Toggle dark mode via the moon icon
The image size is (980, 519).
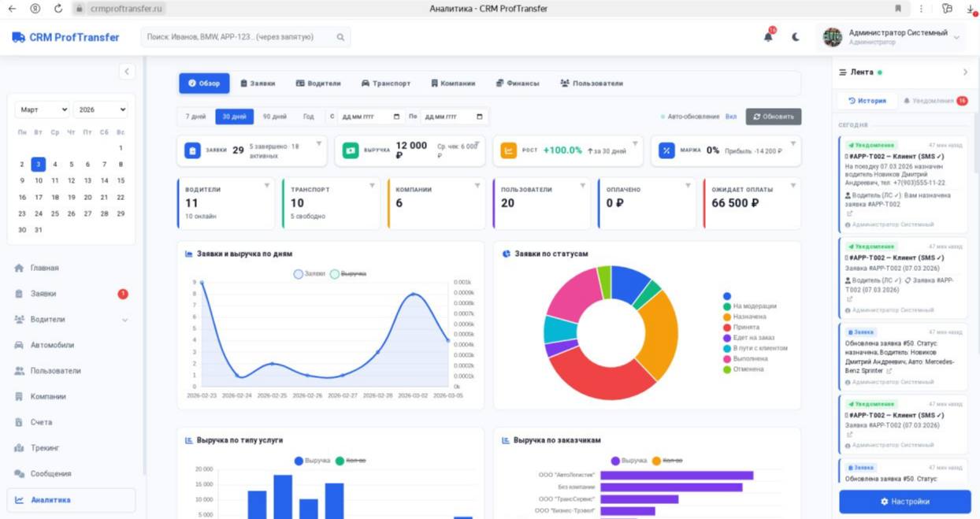coord(793,36)
